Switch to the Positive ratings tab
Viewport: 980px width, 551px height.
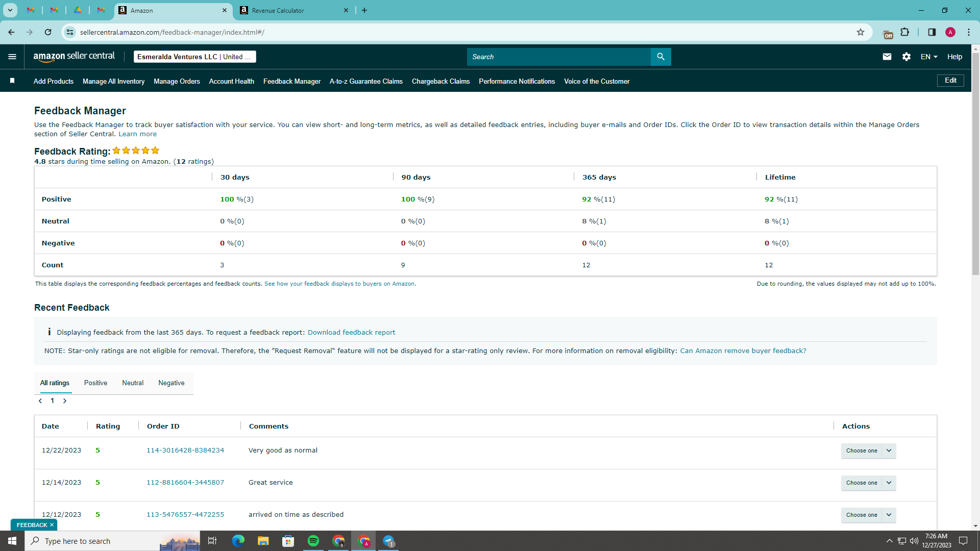click(95, 383)
